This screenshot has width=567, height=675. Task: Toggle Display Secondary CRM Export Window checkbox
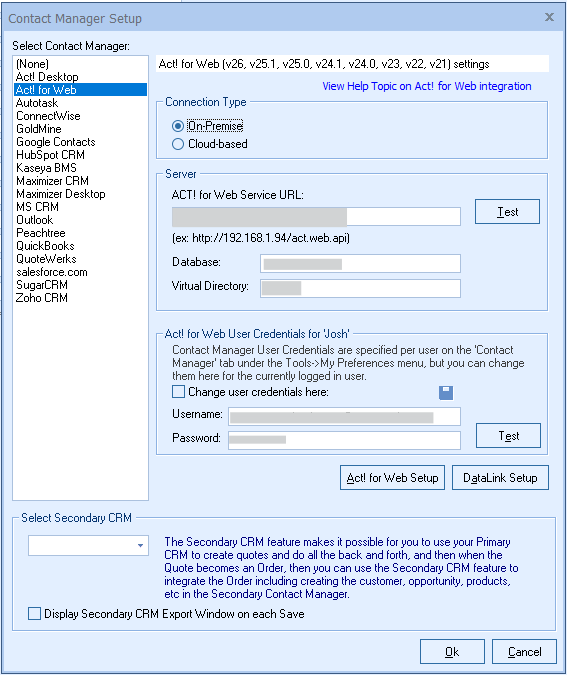[34, 613]
